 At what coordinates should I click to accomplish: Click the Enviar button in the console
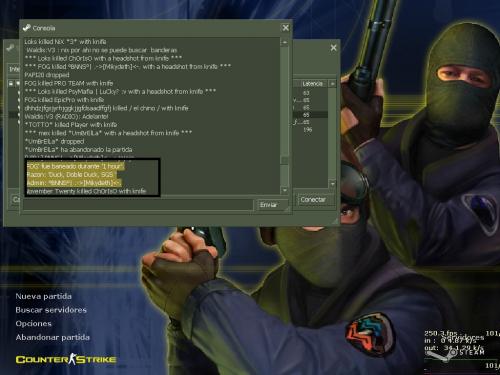[x=272, y=205]
